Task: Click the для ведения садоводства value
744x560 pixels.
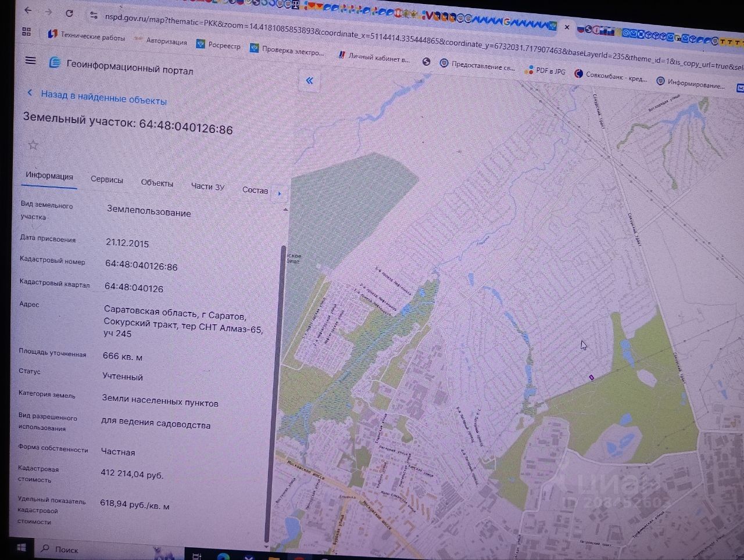Action: pyautogui.click(x=156, y=423)
